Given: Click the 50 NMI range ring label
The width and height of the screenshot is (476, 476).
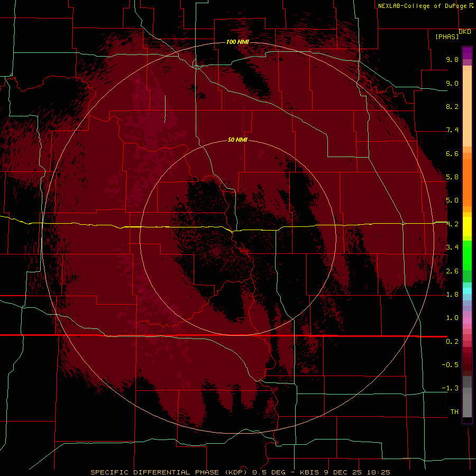Looking at the screenshot, I should (x=237, y=140).
